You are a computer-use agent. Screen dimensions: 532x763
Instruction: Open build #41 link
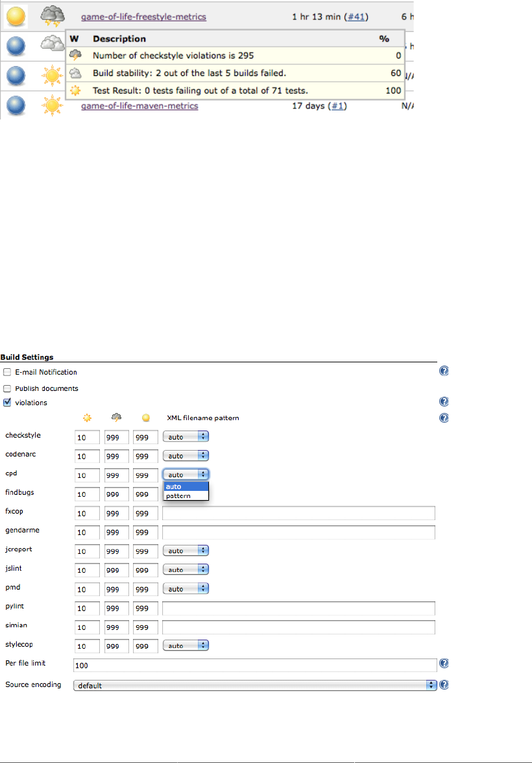[x=356, y=16]
